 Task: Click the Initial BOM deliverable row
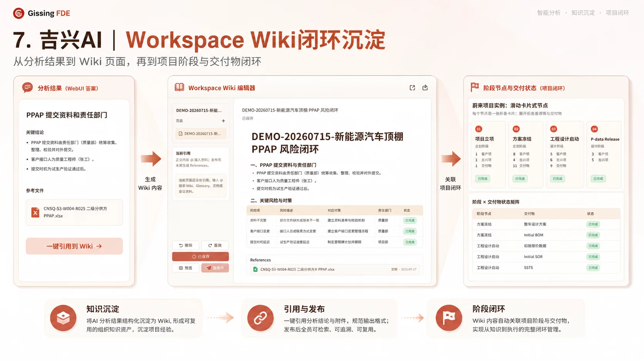(x=546, y=235)
